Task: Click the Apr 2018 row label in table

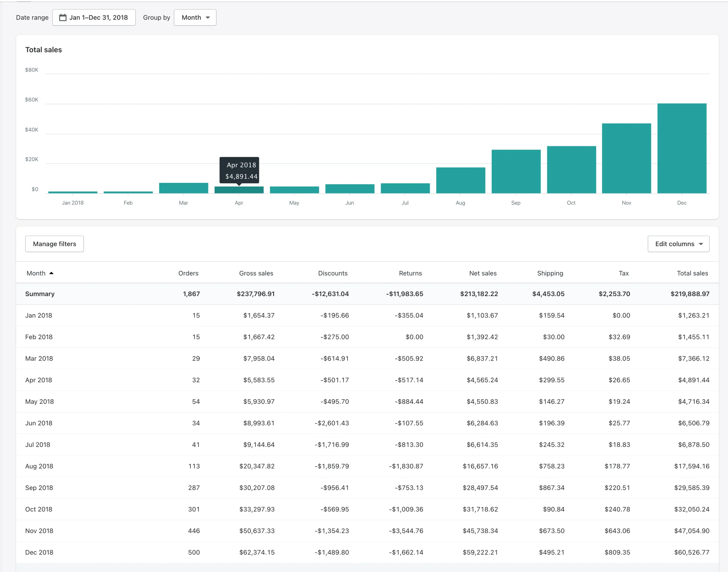Action: coord(39,380)
